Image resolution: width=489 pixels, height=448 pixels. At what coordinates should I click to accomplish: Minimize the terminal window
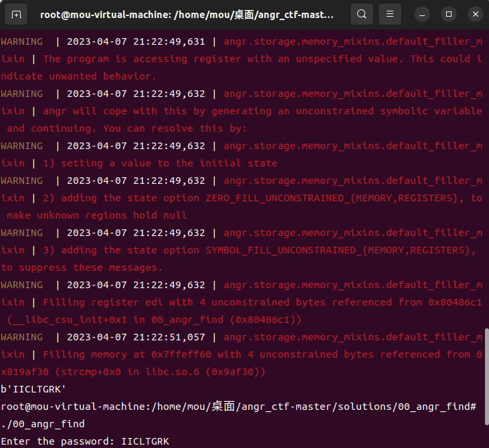(x=423, y=14)
